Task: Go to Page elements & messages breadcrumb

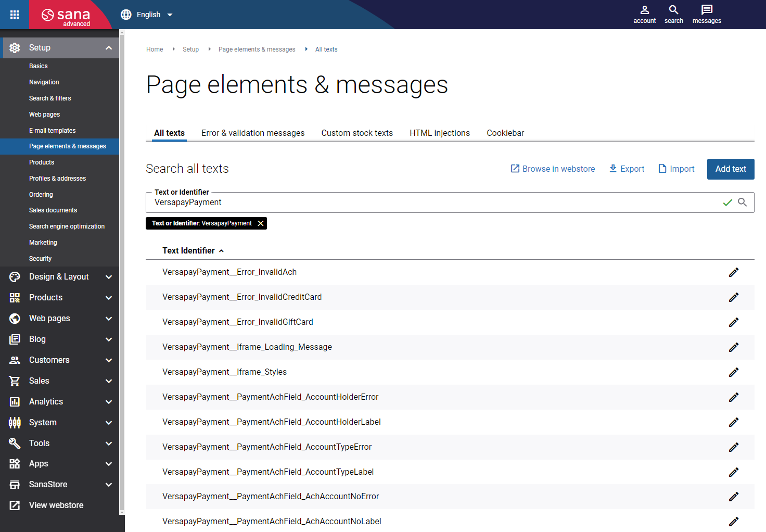Action: tap(257, 49)
